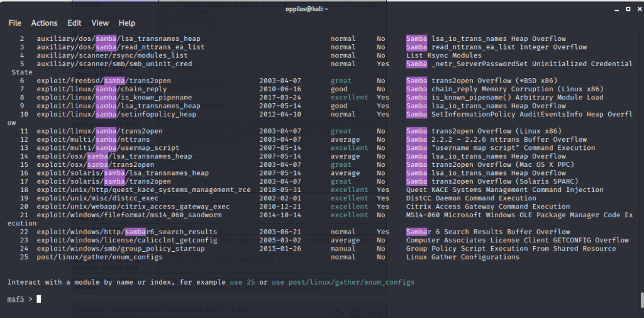
Task: Open the Edit menu
Action: (74, 23)
